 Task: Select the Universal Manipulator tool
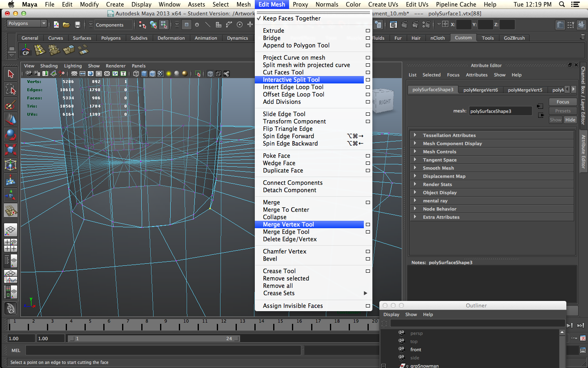(11, 165)
